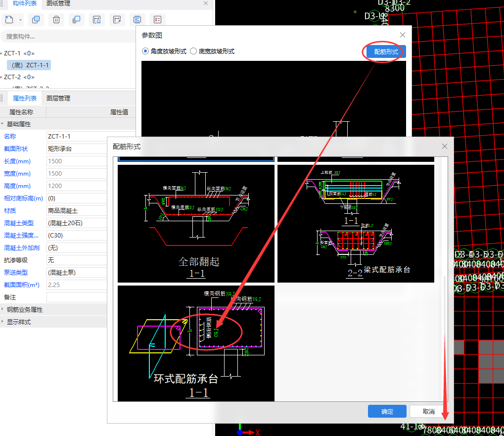Switch to 属性列表 tab

tap(25, 98)
